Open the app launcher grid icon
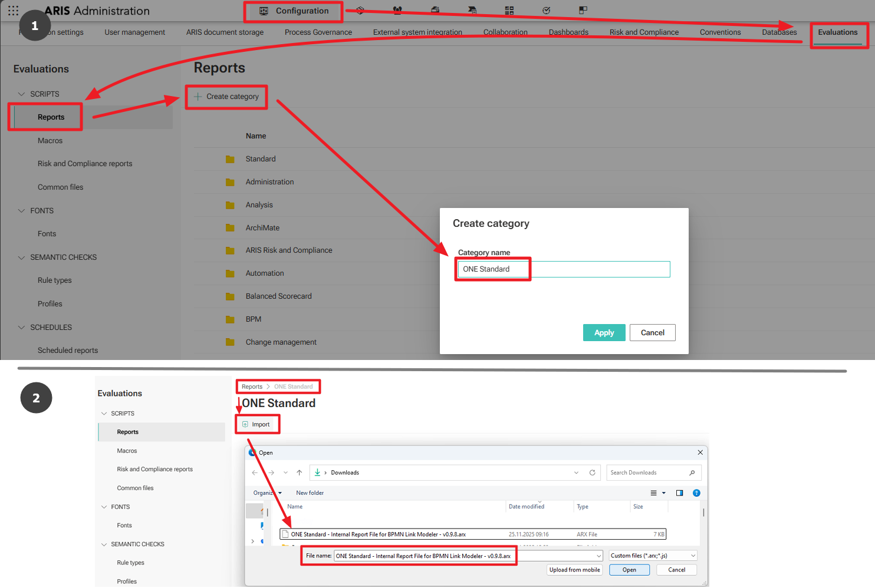Screen dimensions: 875x588 (x=13, y=11)
